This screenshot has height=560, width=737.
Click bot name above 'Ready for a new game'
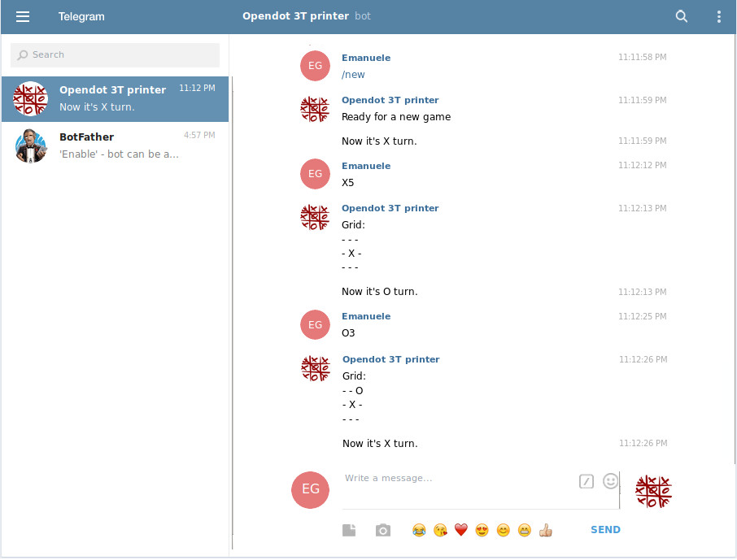[x=390, y=100]
